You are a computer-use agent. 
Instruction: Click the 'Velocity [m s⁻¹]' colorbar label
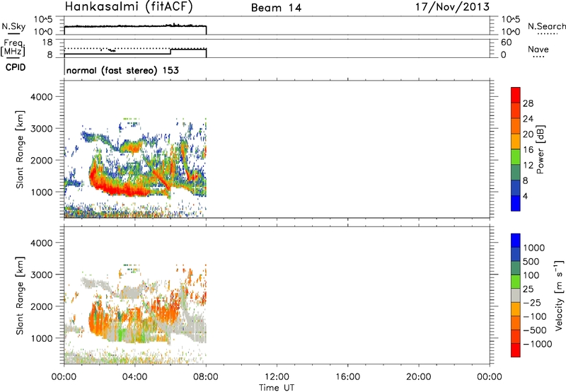tap(559, 296)
